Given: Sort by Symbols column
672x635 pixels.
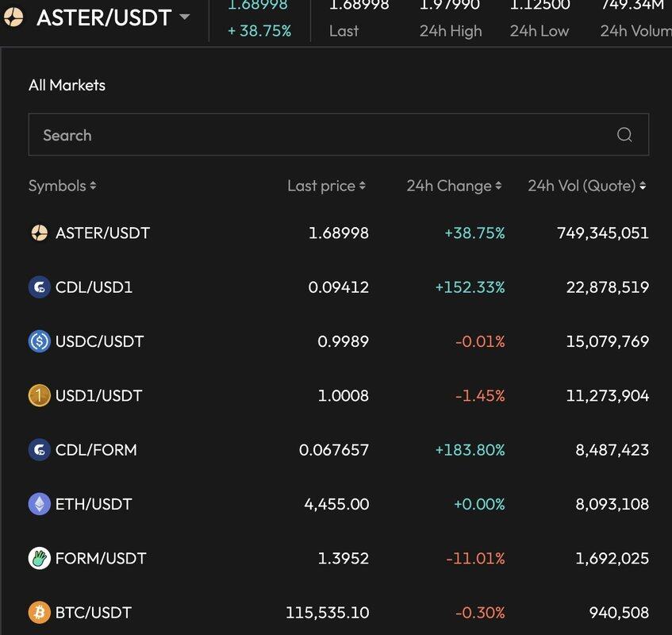Looking at the screenshot, I should tap(63, 186).
